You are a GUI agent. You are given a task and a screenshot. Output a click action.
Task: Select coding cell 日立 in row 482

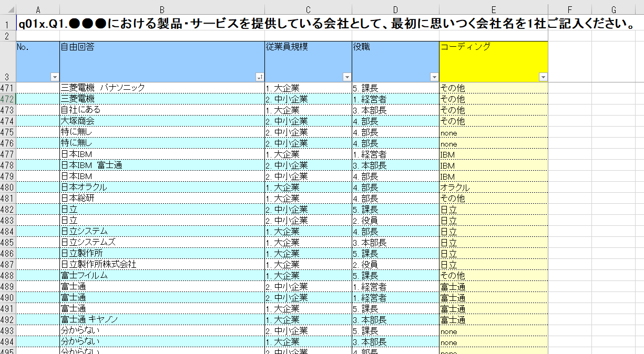[494, 209]
